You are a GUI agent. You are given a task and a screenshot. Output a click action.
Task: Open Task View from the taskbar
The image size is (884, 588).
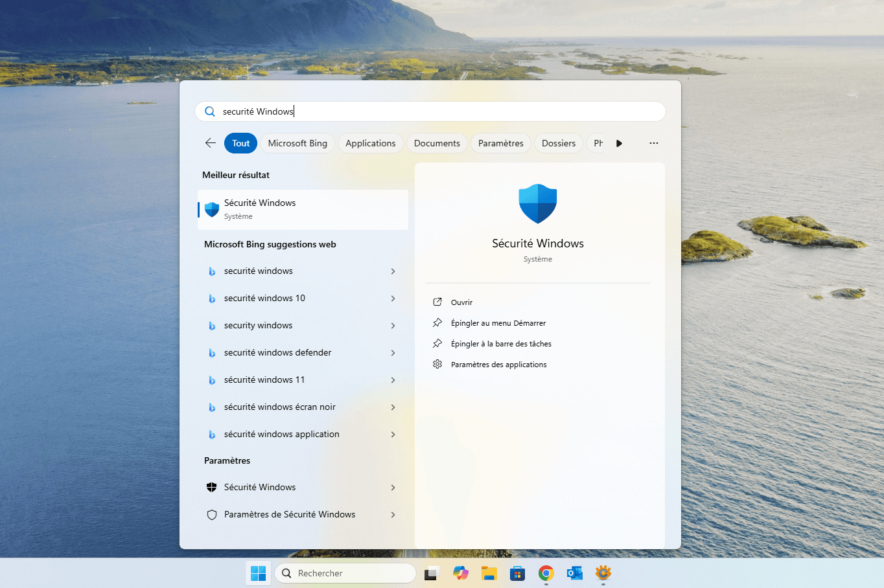pyautogui.click(x=432, y=573)
